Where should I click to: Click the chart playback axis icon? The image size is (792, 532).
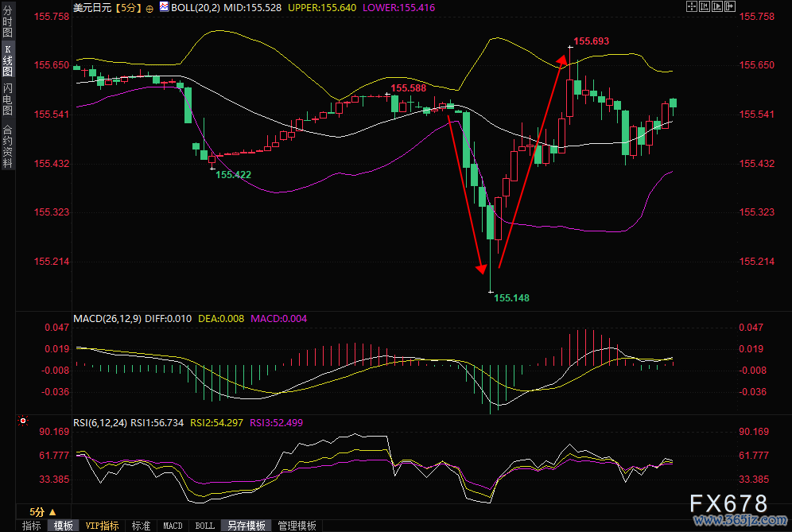717,6
